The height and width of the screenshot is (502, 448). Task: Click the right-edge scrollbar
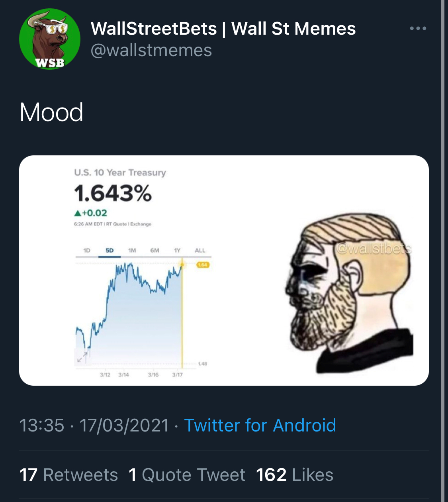[442, 251]
